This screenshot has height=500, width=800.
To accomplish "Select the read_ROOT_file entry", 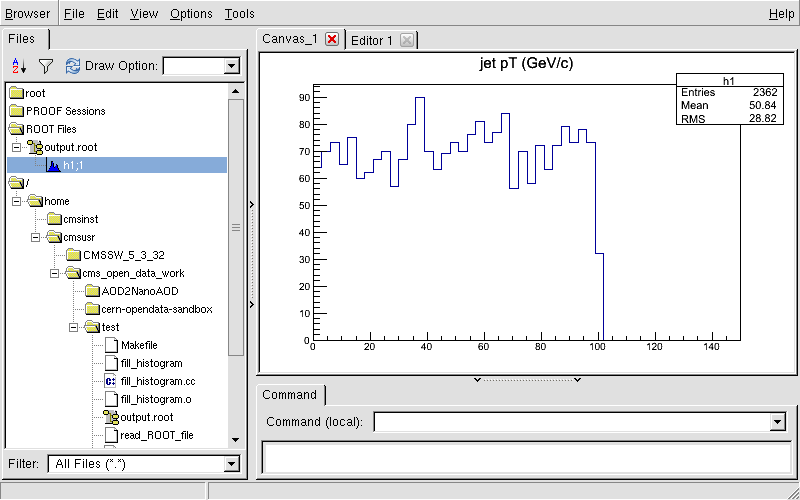I will (x=156, y=435).
